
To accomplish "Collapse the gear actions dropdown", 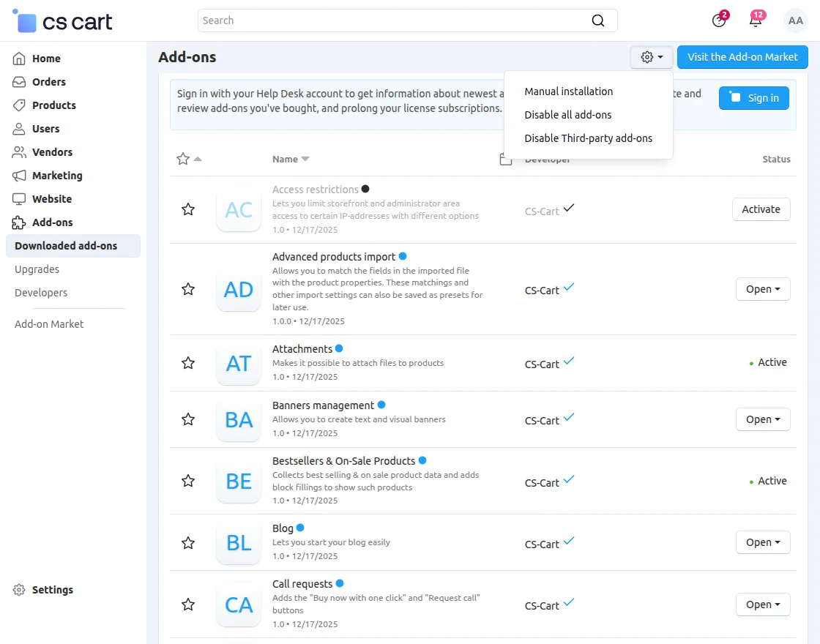I will pos(652,57).
